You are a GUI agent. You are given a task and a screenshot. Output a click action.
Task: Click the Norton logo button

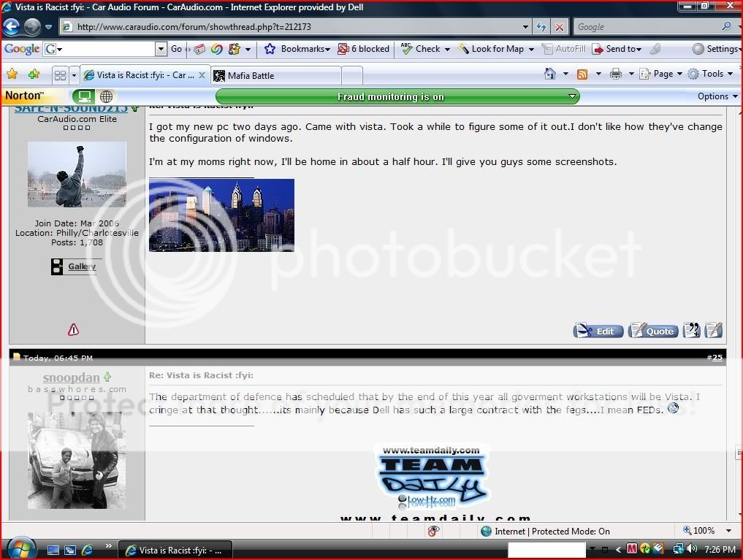tap(25, 96)
